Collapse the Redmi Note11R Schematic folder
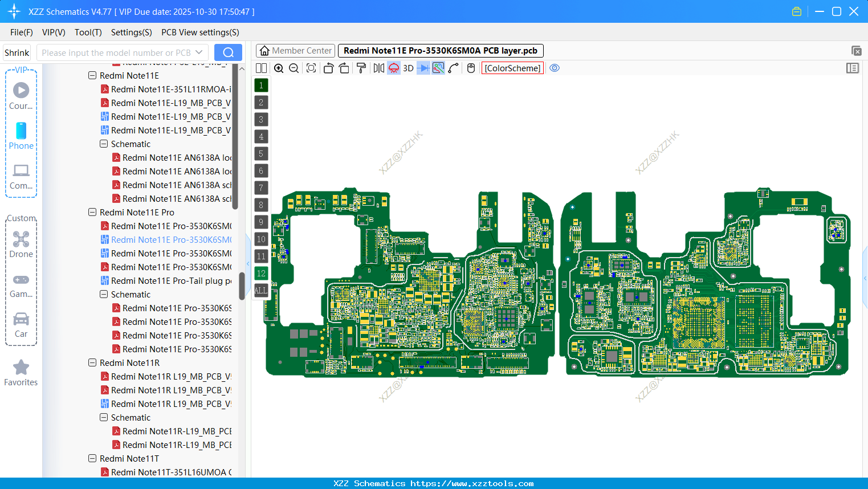 coord(104,417)
